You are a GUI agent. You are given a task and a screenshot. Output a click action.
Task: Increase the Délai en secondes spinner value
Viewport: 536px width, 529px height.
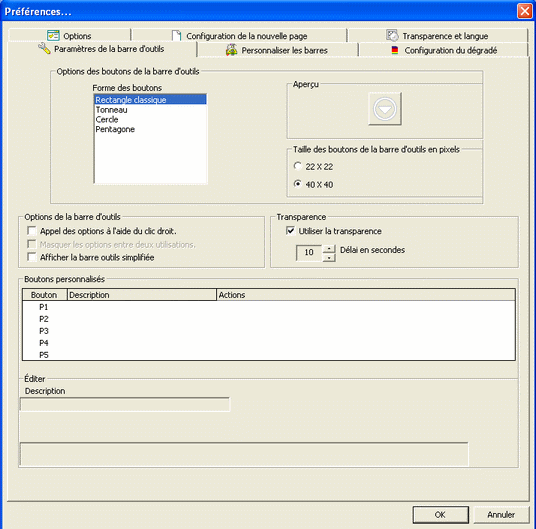coord(329,249)
